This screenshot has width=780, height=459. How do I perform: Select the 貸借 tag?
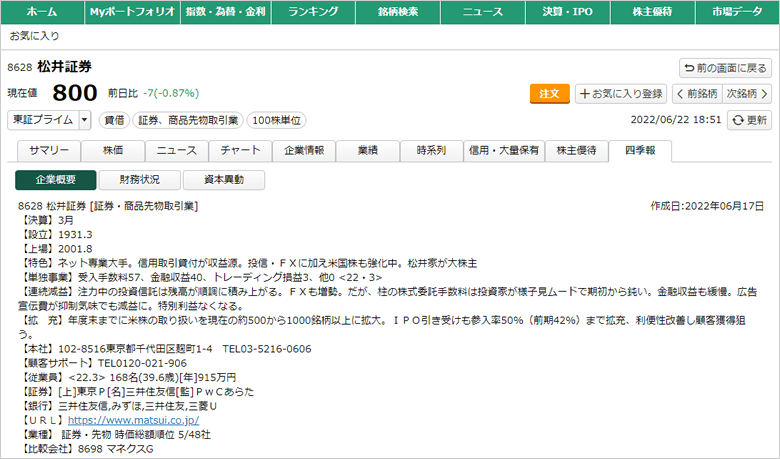(x=114, y=120)
